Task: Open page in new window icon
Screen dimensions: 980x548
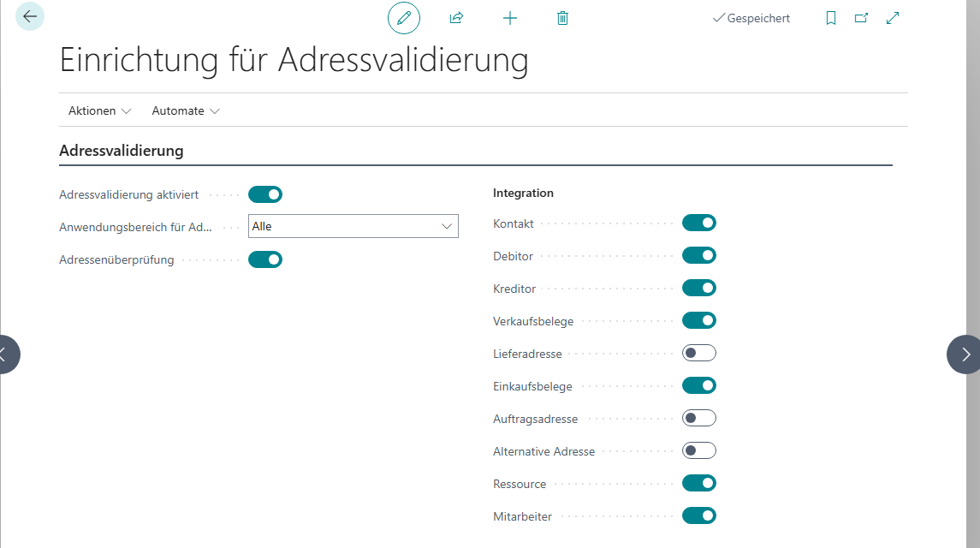Action: tap(861, 18)
